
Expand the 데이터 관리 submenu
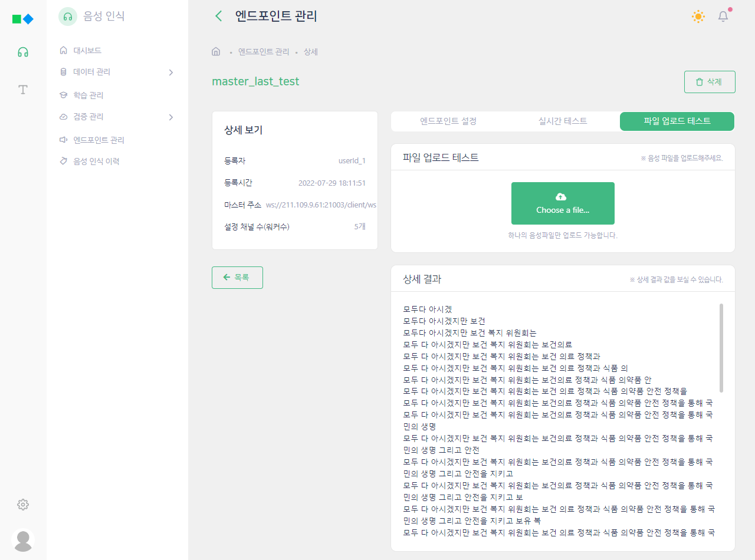click(170, 73)
